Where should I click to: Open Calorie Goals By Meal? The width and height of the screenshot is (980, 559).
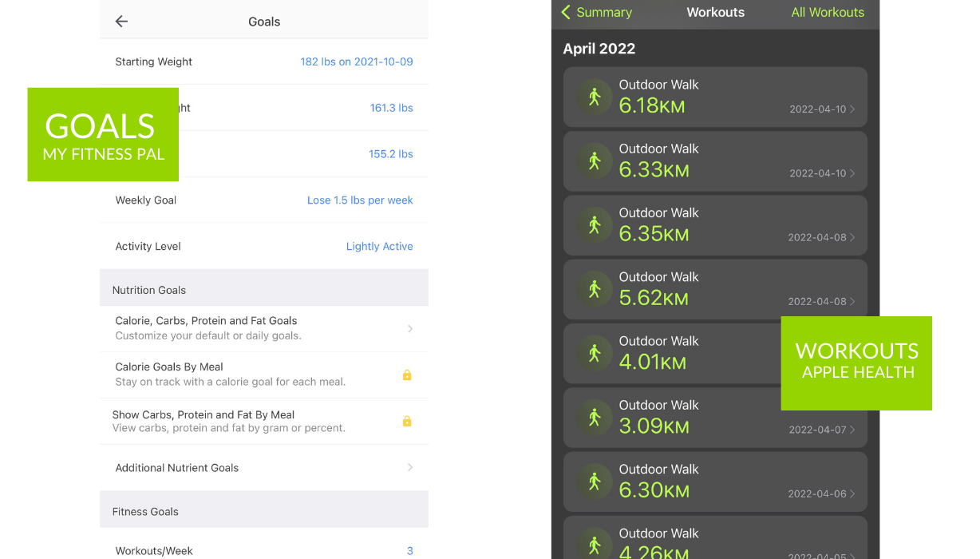click(264, 375)
